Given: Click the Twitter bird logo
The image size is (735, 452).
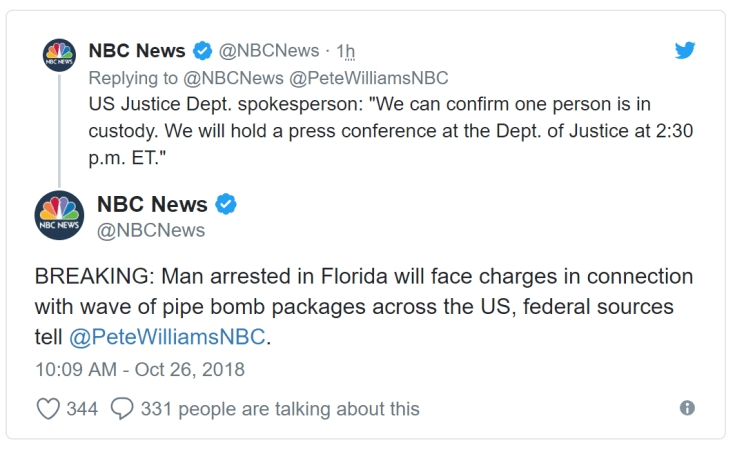Looking at the screenshot, I should coord(685,51).
